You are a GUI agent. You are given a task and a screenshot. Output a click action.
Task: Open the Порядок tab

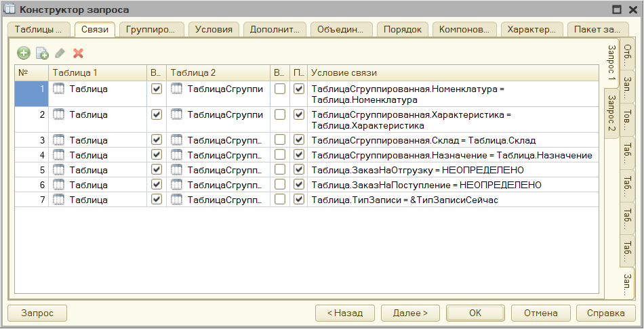403,30
